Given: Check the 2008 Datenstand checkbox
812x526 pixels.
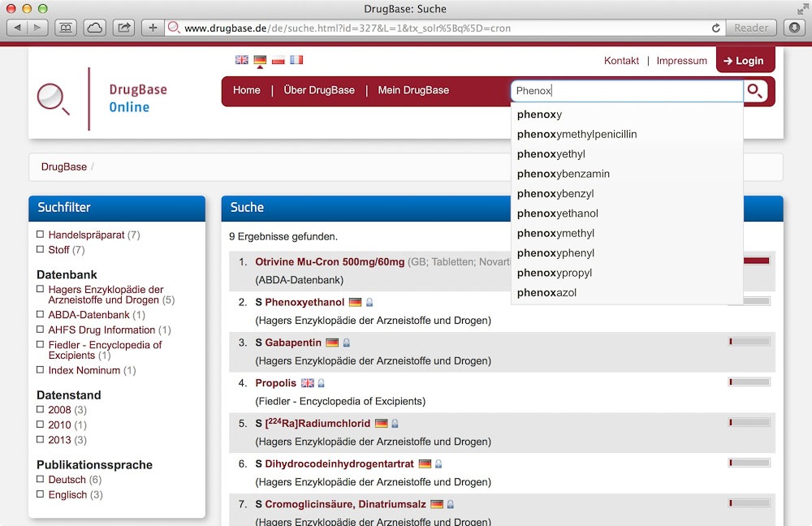Looking at the screenshot, I should click(x=41, y=409).
